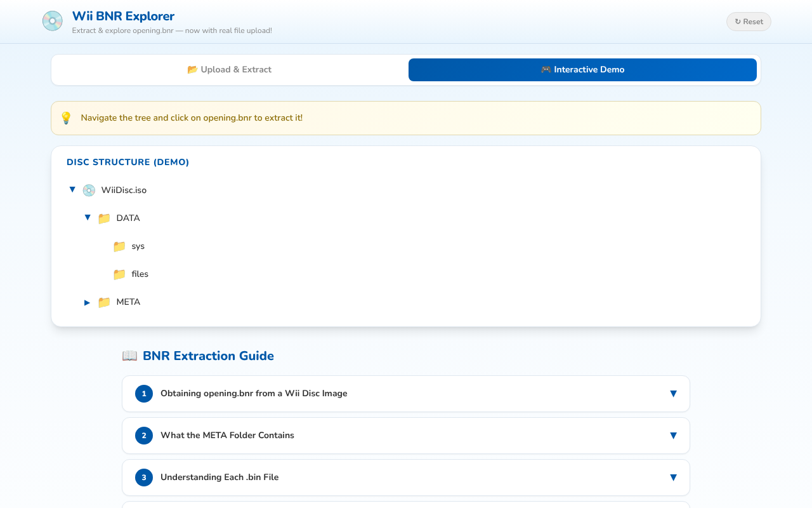The image size is (812, 508).
Task: Click the Wii disc logo icon
Action: click(x=53, y=21)
